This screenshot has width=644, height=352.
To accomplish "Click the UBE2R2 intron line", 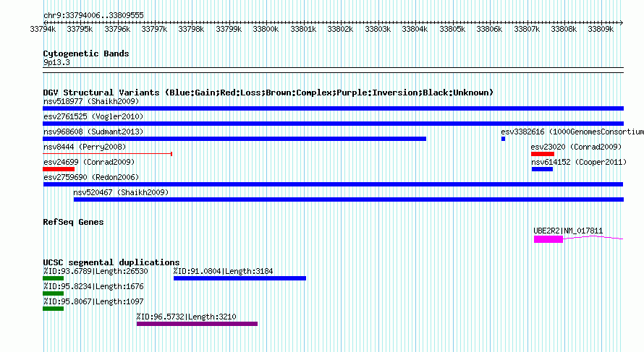I will point(593,237).
